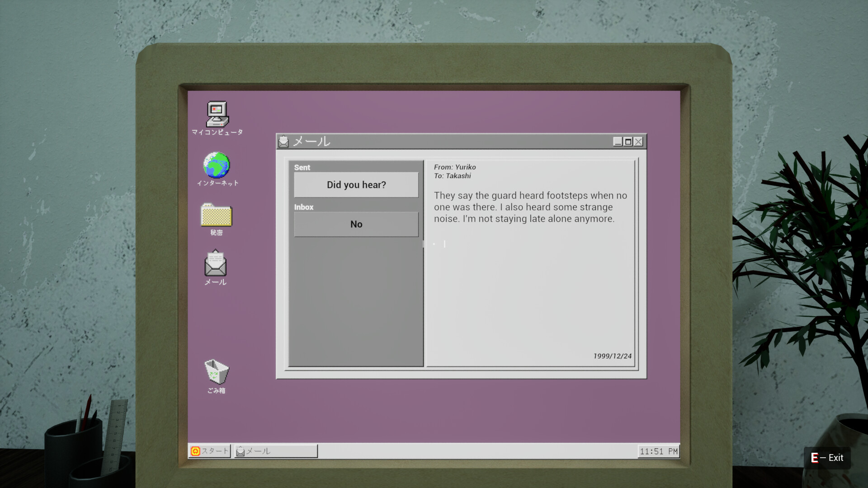This screenshot has width=868, height=488.
Task: Maximize the メール window
Action: (x=628, y=142)
